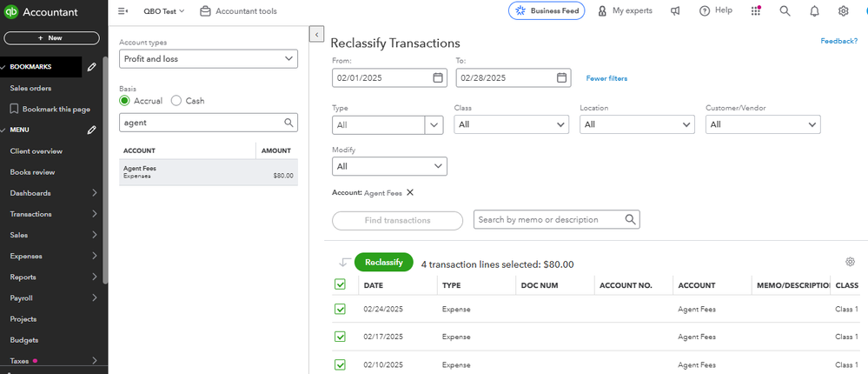This screenshot has height=374, width=868.
Task: Click the ACCOUNT column header in transactions table
Action: (x=696, y=285)
